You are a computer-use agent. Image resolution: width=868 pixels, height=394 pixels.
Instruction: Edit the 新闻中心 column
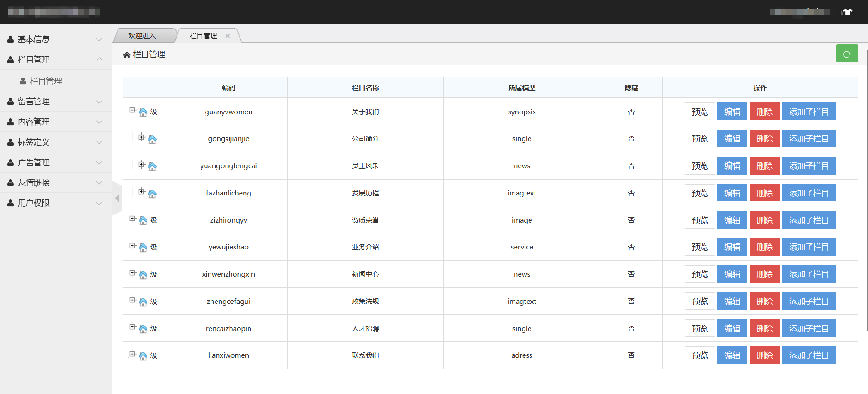732,274
